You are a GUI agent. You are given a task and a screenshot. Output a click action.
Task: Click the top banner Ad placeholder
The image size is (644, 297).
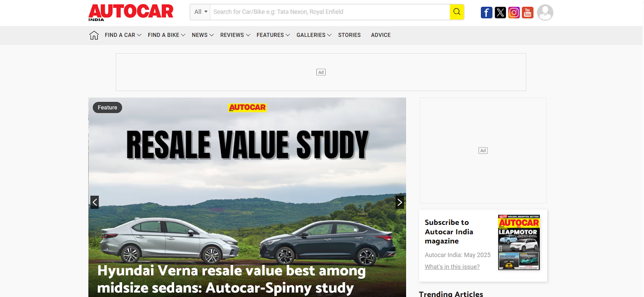(x=321, y=72)
